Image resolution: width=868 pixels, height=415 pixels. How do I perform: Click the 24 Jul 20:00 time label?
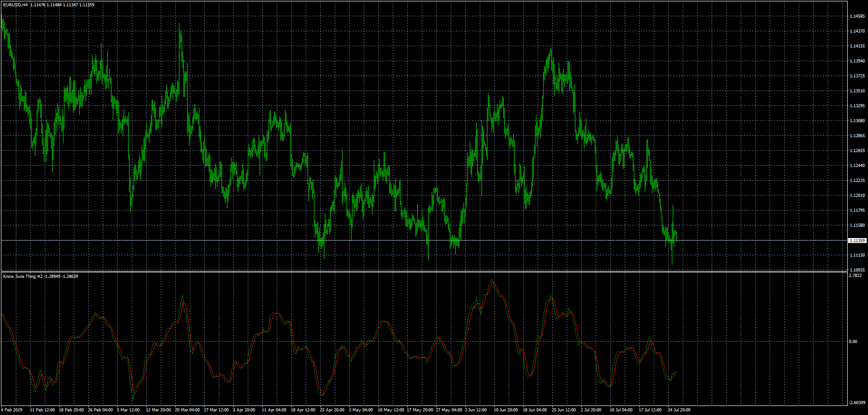tap(679, 410)
